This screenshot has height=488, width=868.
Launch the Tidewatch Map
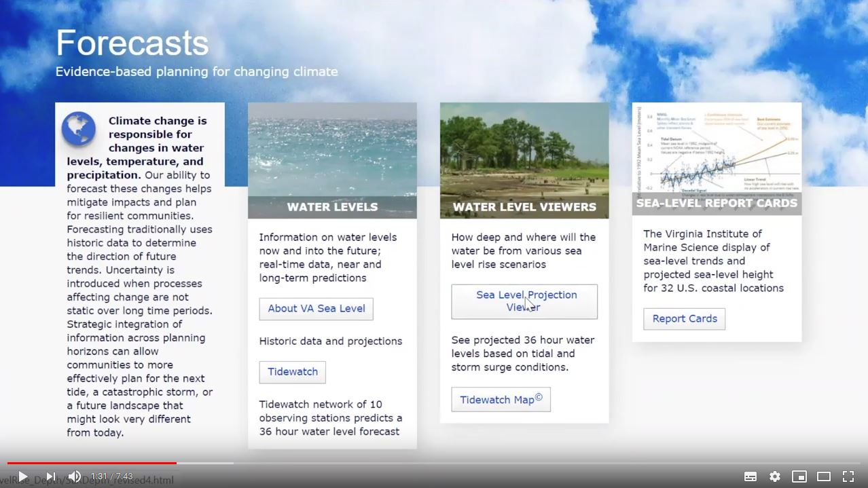coord(501,400)
